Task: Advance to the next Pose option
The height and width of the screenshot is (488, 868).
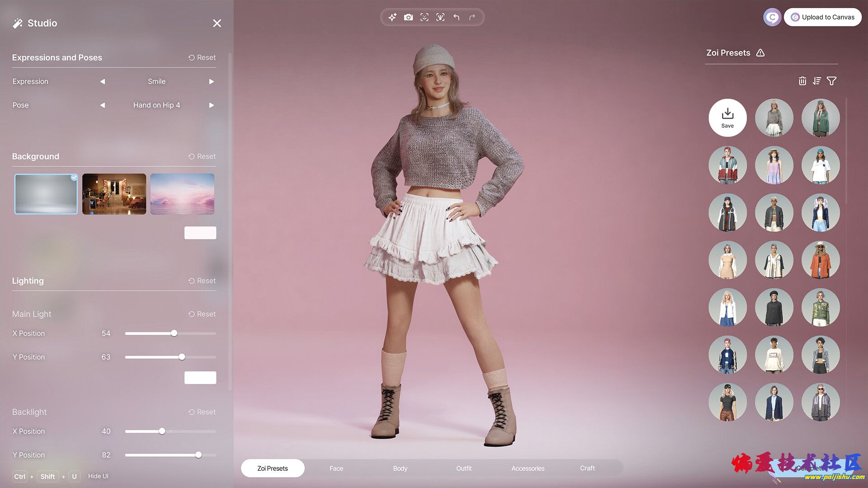Action: 211,105
